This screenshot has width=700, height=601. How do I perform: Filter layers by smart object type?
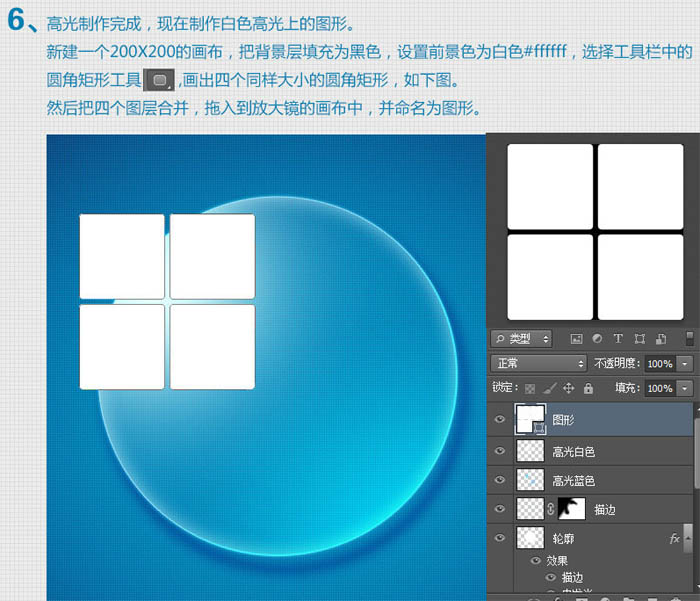661,339
